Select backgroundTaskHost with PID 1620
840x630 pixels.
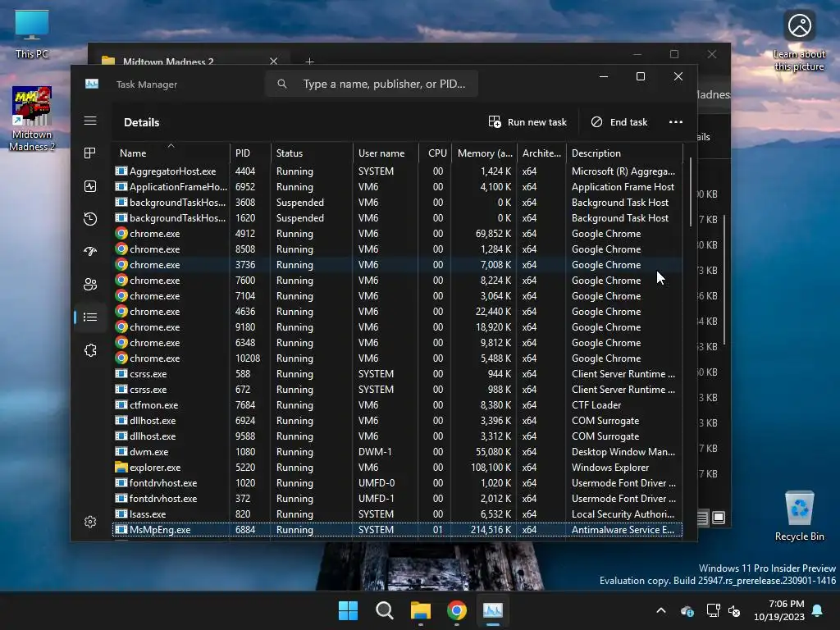[397, 218]
